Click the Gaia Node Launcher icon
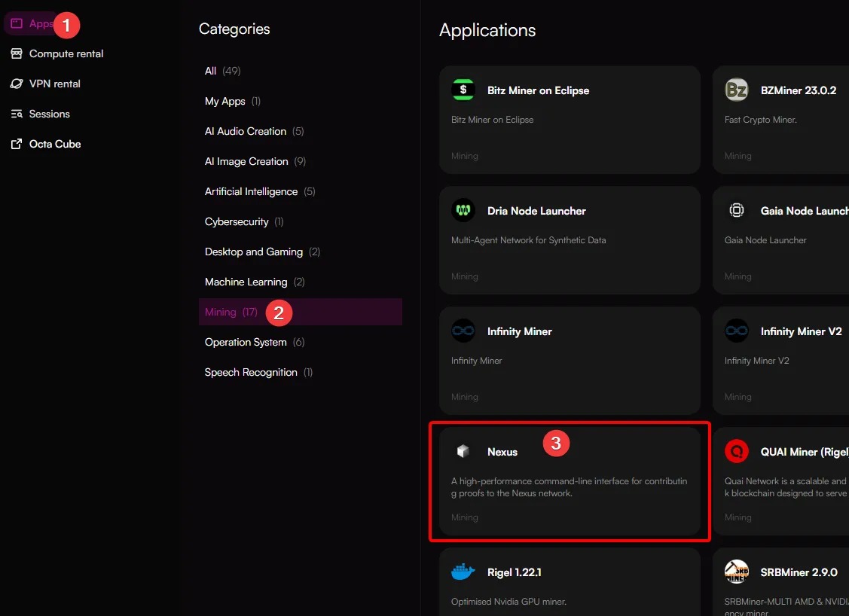Viewport: 849px width, 616px height. pyautogui.click(x=737, y=210)
